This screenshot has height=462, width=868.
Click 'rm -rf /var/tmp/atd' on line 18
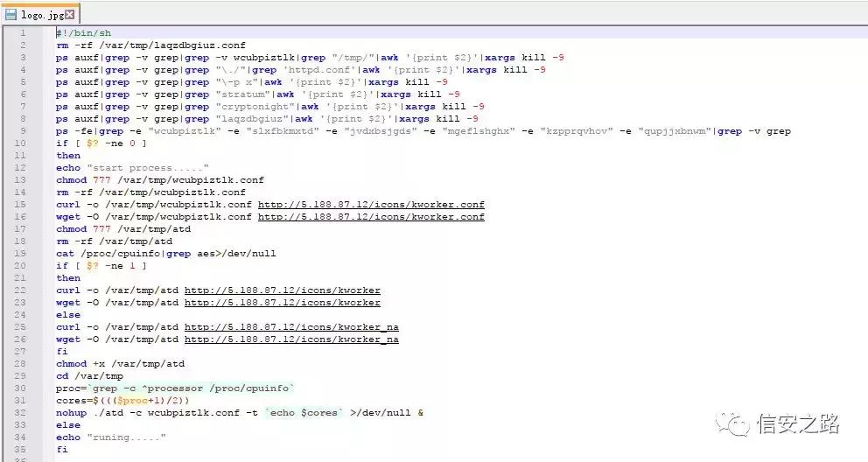click(x=114, y=241)
